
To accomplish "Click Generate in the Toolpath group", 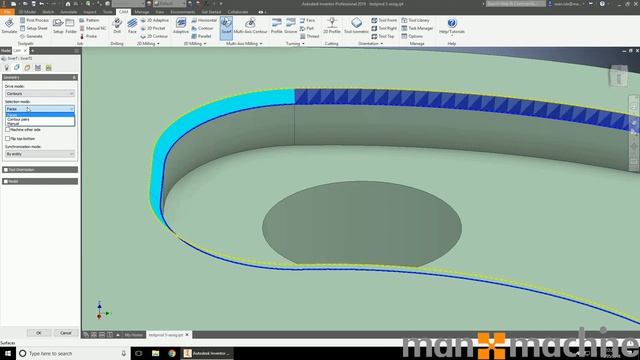I will point(31,36).
